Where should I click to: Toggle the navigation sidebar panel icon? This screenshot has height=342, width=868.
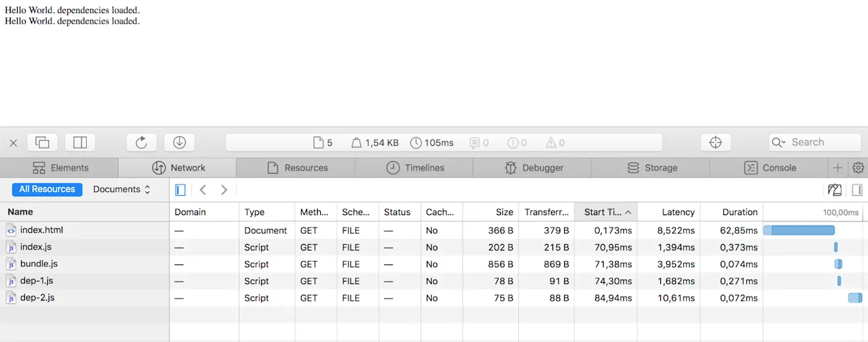click(180, 190)
